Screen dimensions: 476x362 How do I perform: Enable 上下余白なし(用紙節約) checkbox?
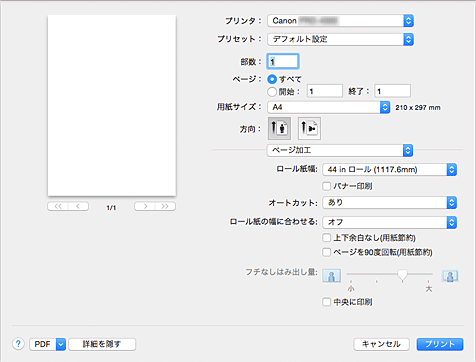326,238
